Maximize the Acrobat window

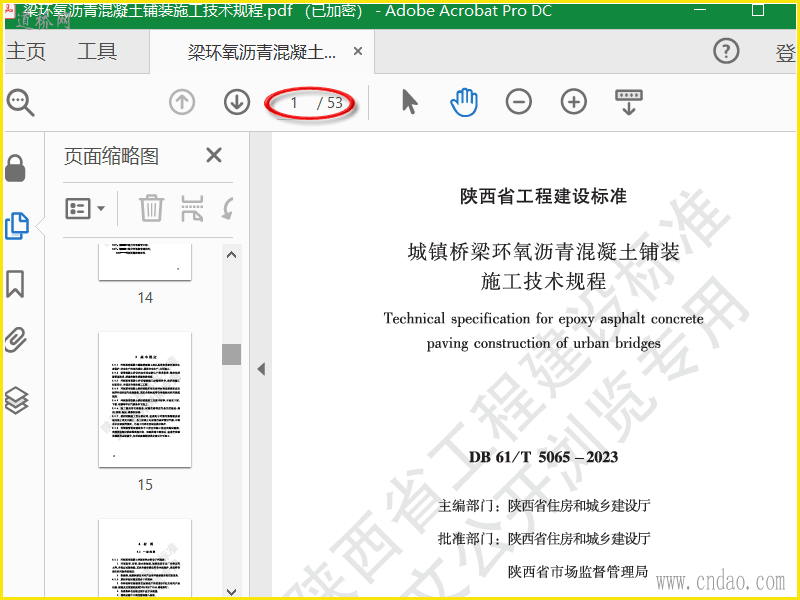tap(758, 10)
